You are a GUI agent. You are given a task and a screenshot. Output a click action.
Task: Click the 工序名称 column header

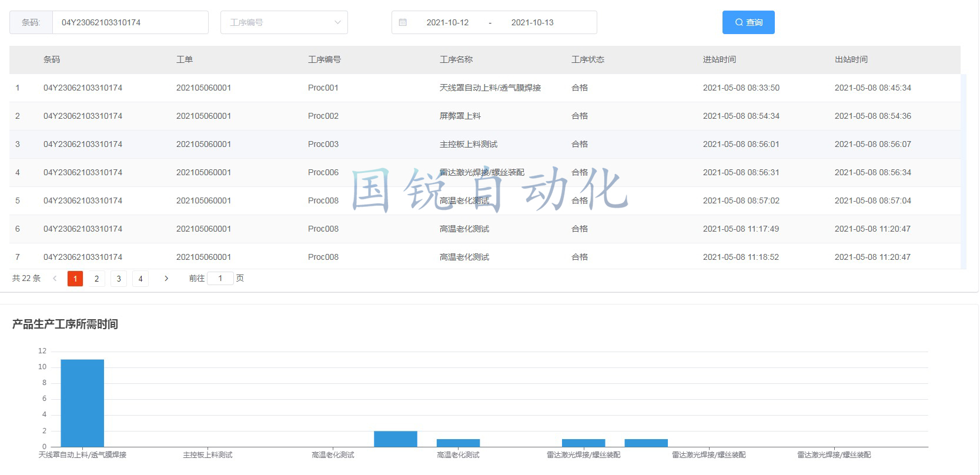[x=456, y=59]
